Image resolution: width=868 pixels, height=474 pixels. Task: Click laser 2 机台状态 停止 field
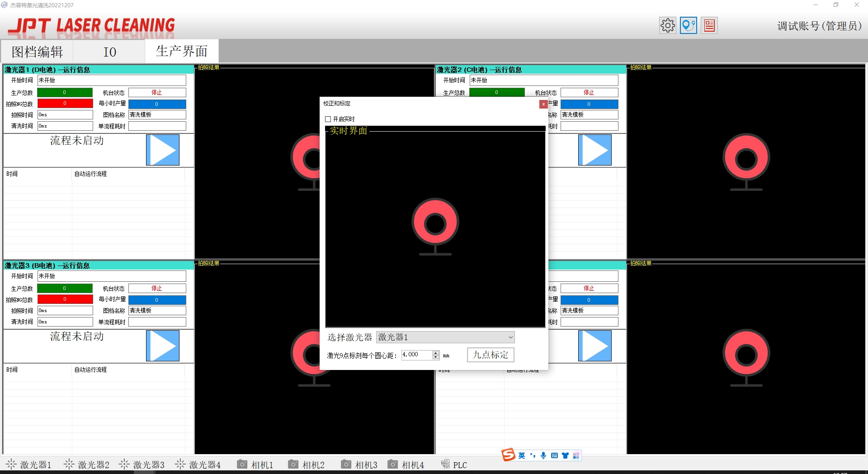click(589, 92)
